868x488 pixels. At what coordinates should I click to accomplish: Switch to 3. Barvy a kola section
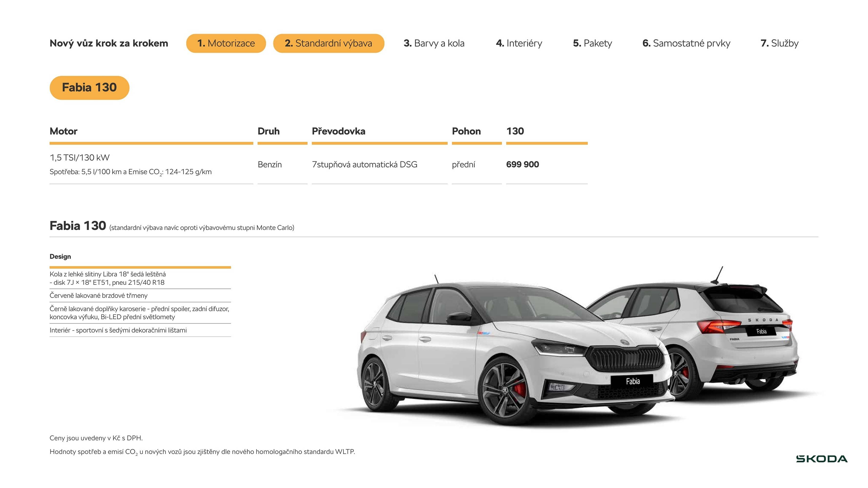tap(434, 43)
